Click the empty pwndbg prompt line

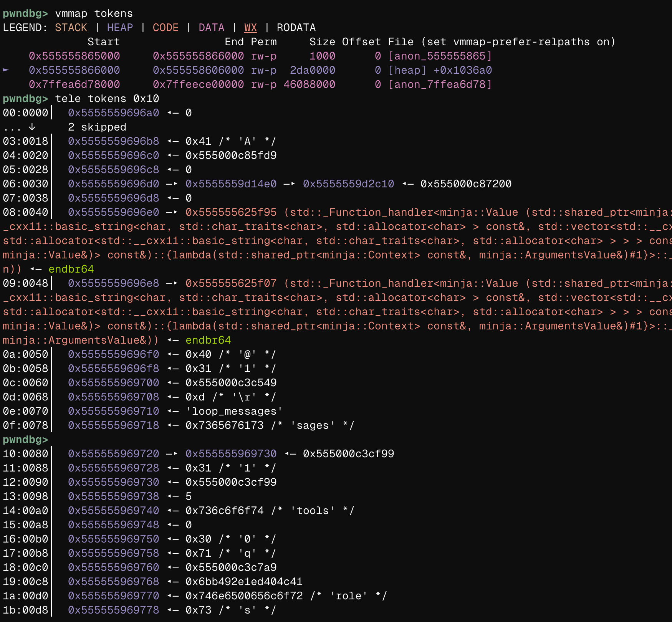25,440
